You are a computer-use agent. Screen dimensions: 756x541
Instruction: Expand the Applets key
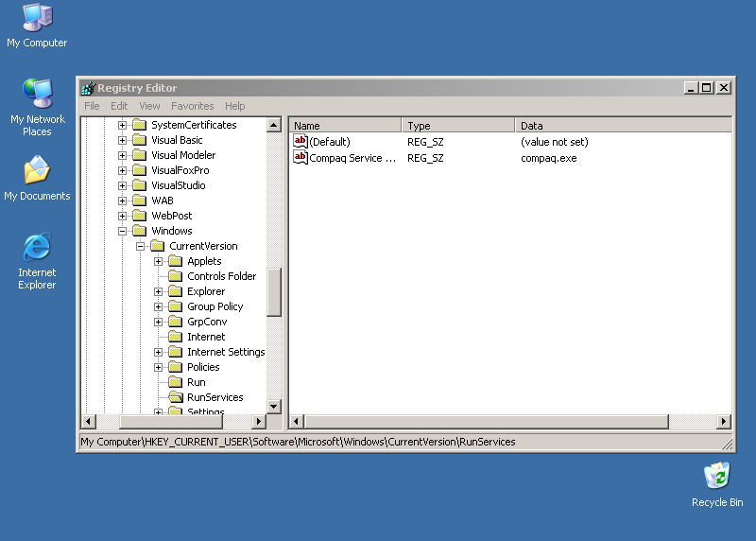(158, 262)
